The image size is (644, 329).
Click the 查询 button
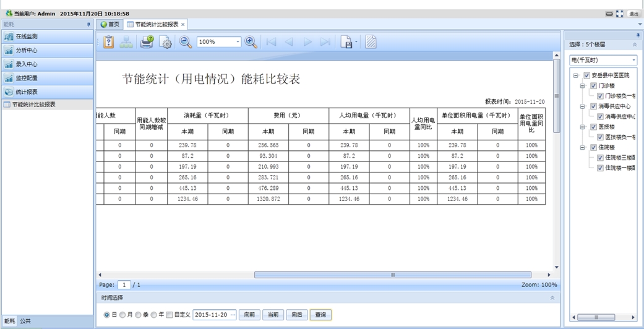point(320,315)
